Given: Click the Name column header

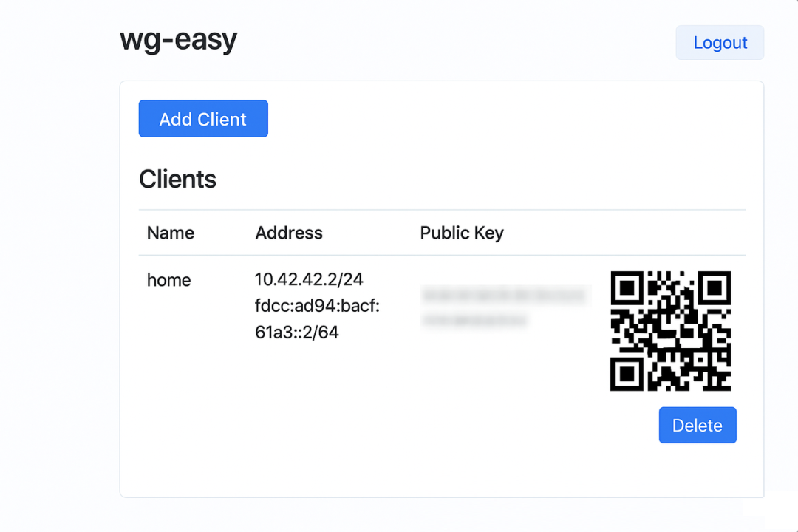Looking at the screenshot, I should pyautogui.click(x=171, y=233).
